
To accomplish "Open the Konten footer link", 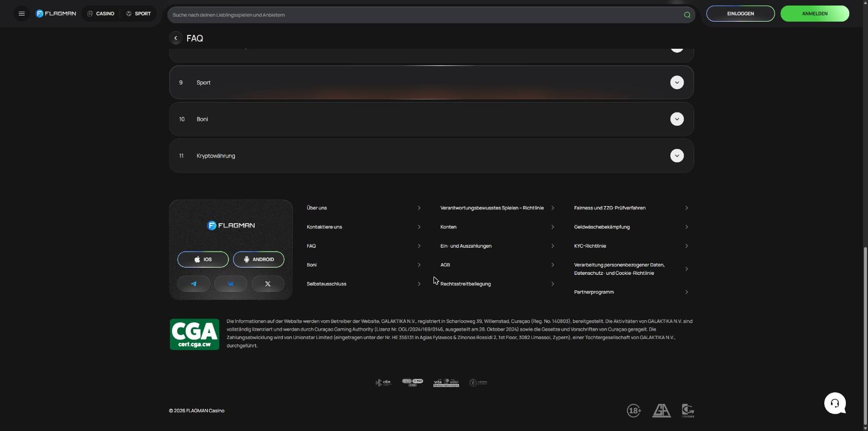I will pos(498,227).
